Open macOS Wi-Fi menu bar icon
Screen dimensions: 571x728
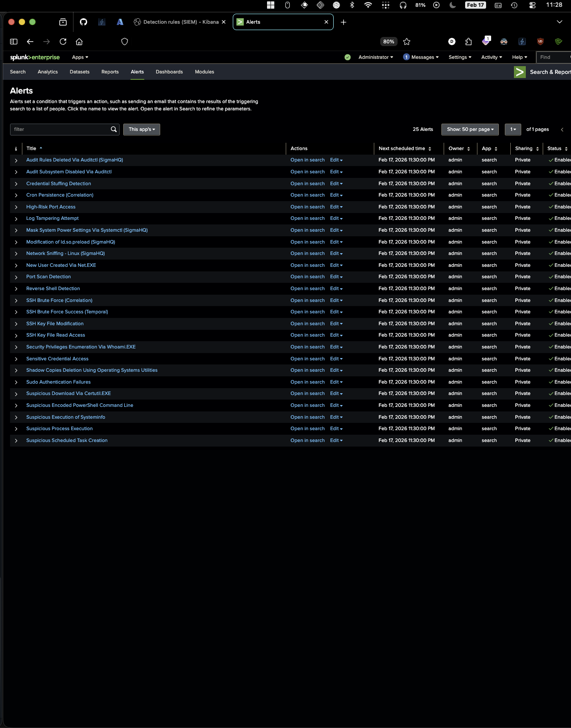pos(368,5)
